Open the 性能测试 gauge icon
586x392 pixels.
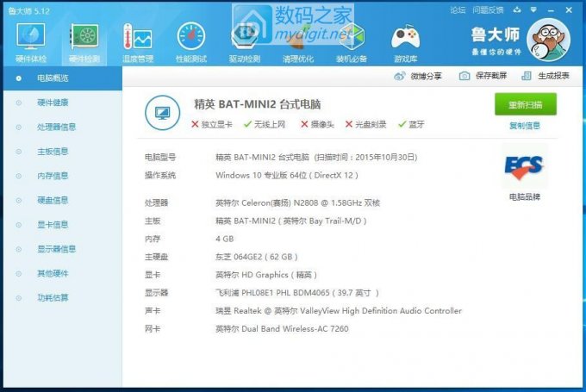point(190,38)
